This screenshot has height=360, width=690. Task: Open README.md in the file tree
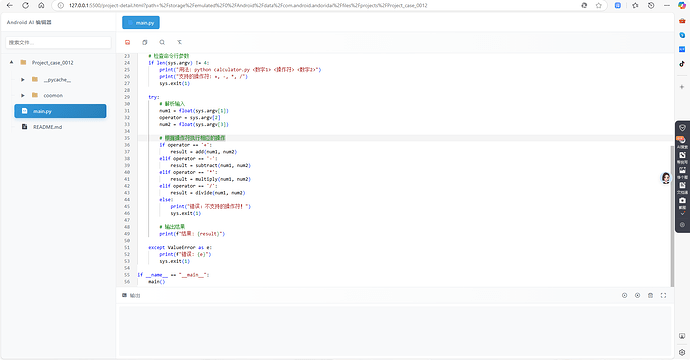tap(48, 127)
